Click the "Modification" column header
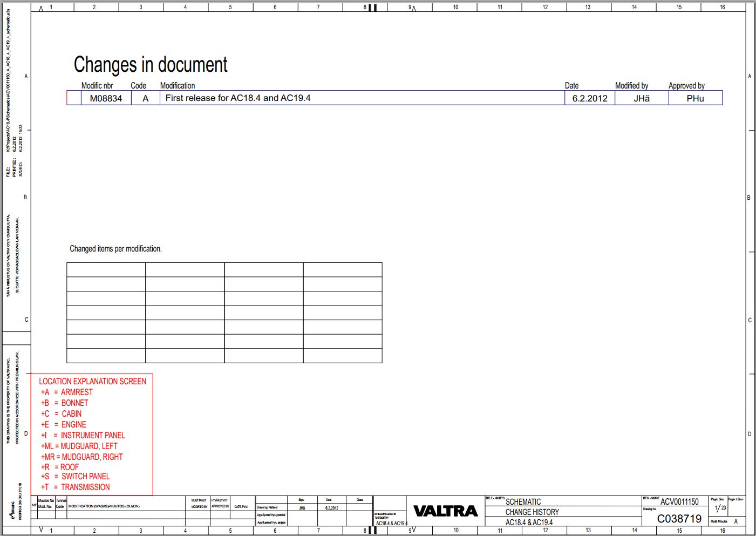Viewport: 756px width, 536px height. [x=178, y=85]
